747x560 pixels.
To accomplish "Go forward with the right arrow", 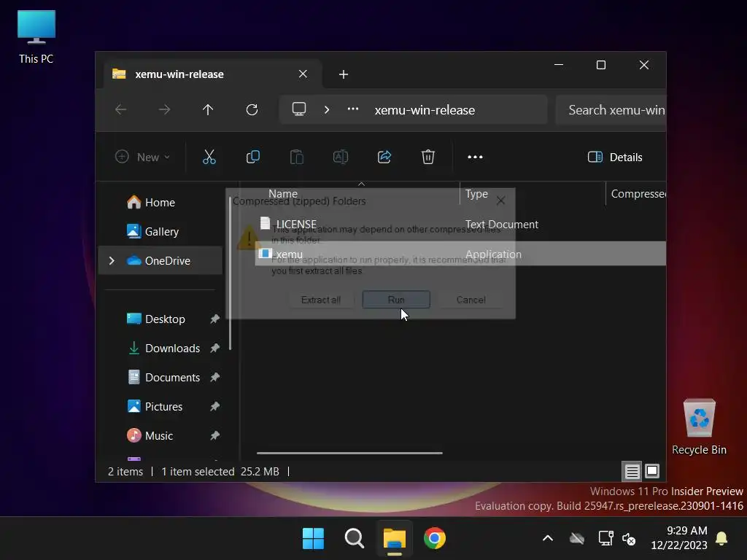I will pyautogui.click(x=164, y=110).
